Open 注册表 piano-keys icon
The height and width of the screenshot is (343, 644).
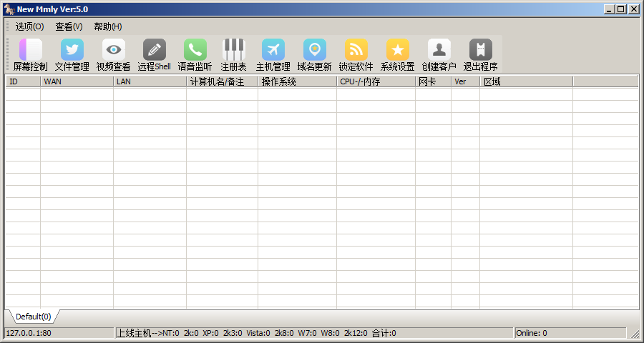pyautogui.click(x=234, y=50)
